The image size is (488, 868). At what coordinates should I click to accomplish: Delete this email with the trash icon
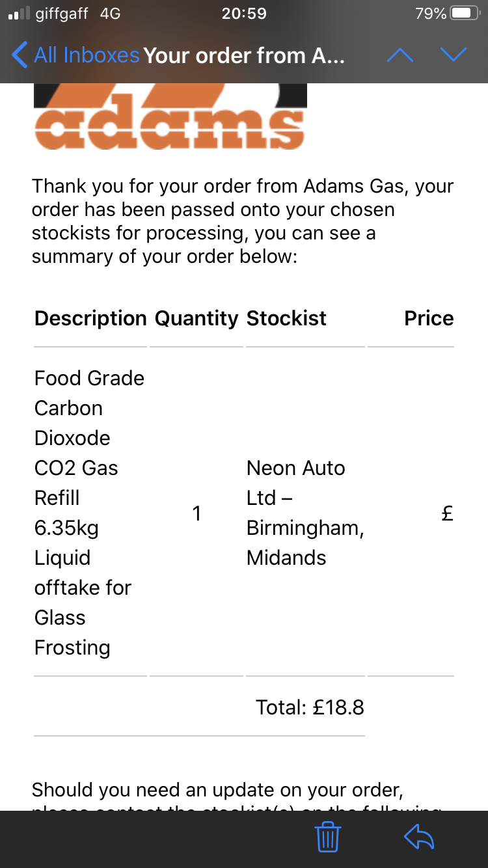coord(328,837)
